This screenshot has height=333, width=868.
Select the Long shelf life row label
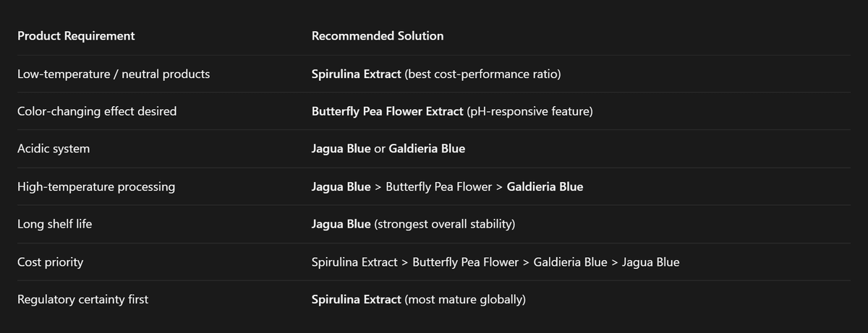coord(55,224)
